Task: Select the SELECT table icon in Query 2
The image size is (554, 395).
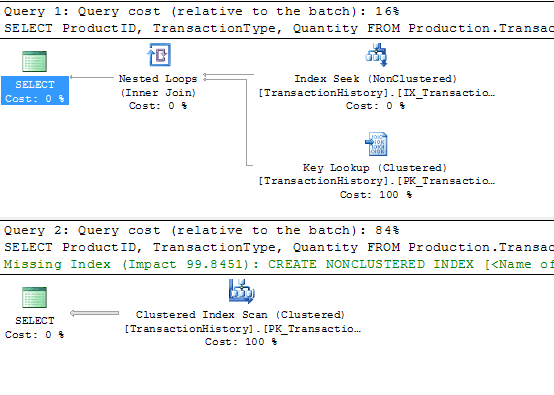Action: click(34, 297)
